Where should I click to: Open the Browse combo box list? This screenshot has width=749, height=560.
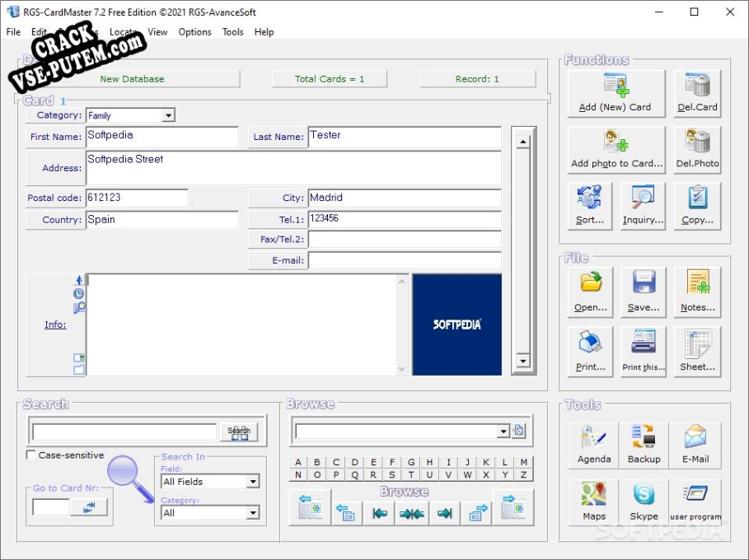pyautogui.click(x=503, y=432)
